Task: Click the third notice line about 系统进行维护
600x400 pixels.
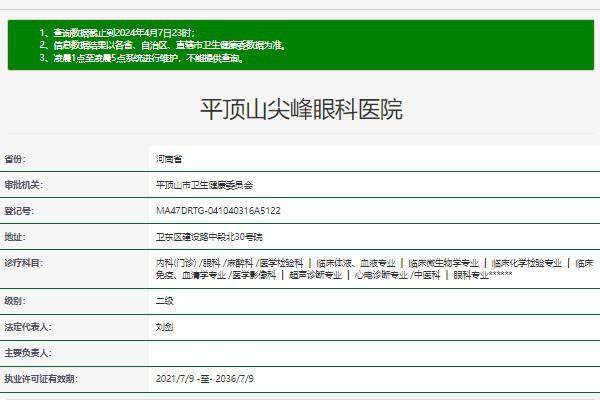Action: 142,58
